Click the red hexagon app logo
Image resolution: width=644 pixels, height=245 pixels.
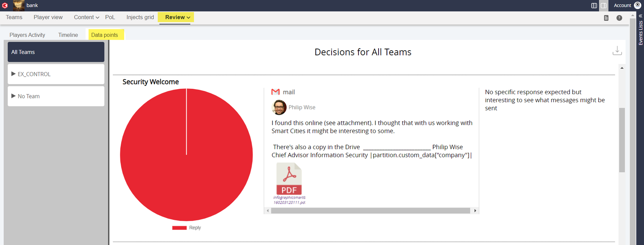coord(5,5)
